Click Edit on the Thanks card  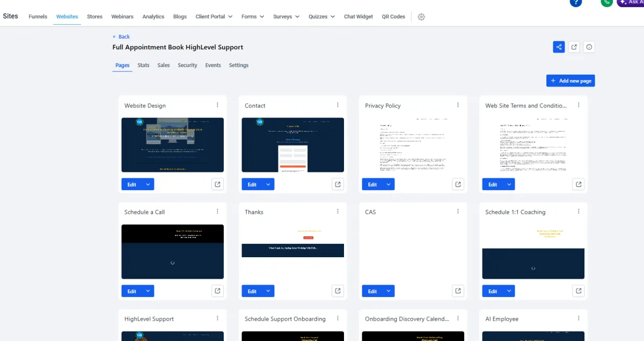252,291
